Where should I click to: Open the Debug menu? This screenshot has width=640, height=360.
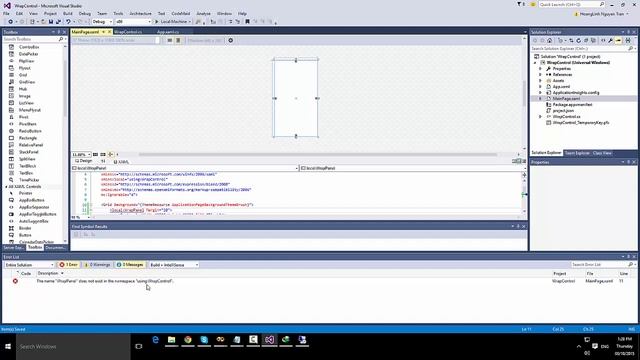pos(84,13)
